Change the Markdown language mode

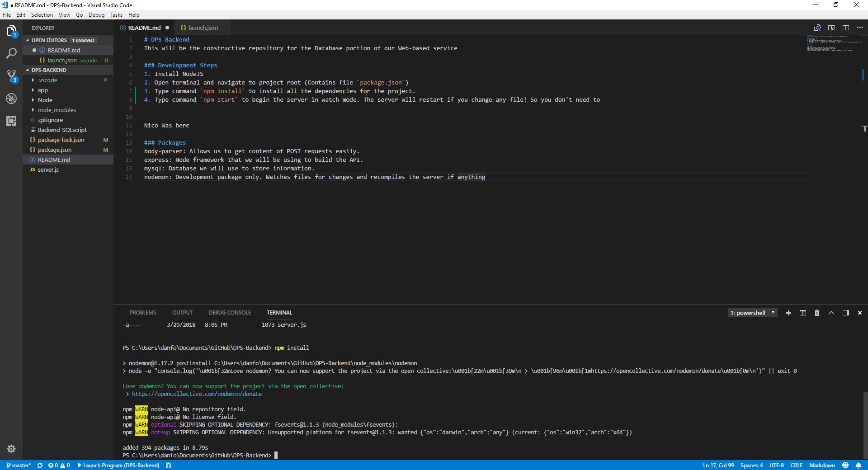pyautogui.click(x=822, y=465)
